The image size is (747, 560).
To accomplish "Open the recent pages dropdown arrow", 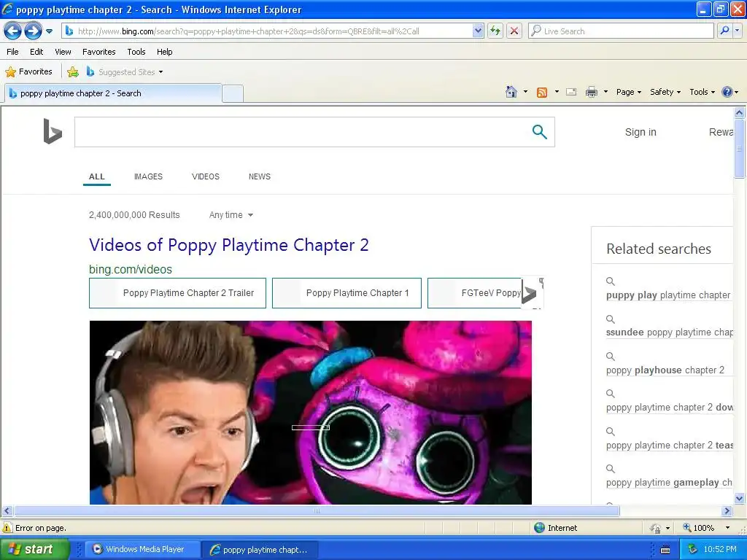I will pos(49,31).
